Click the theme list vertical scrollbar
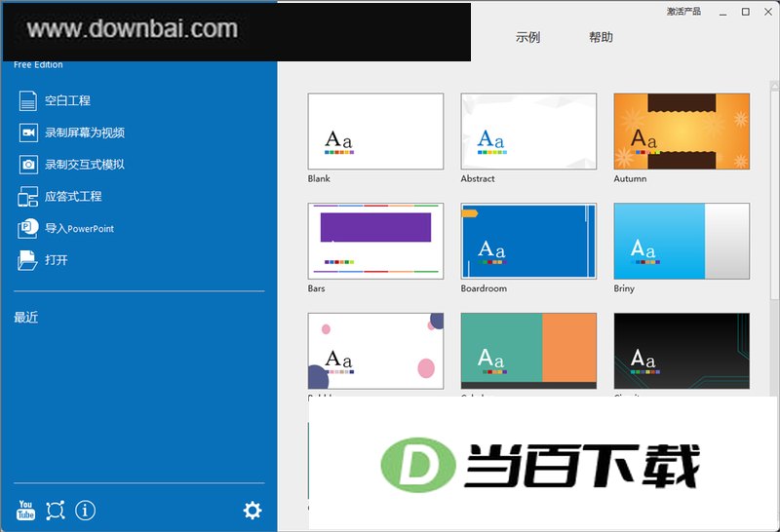Viewport: 780px width, 532px height. pyautogui.click(x=774, y=195)
